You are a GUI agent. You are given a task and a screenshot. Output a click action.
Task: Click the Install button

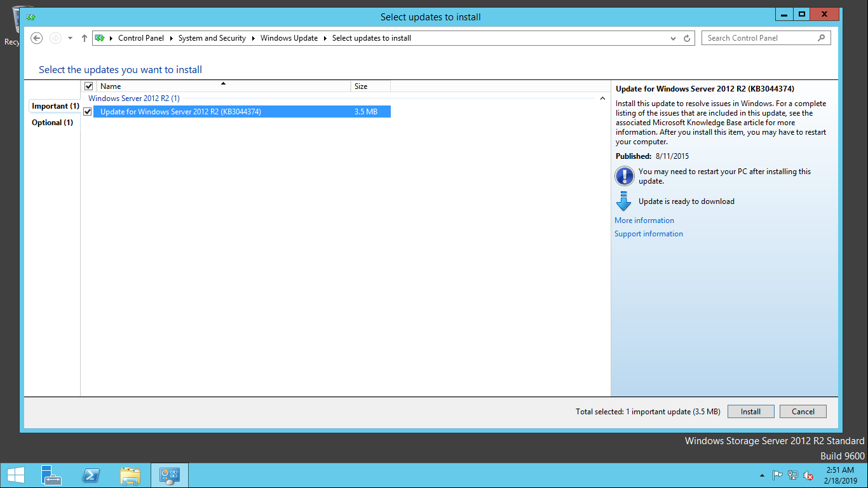click(751, 412)
